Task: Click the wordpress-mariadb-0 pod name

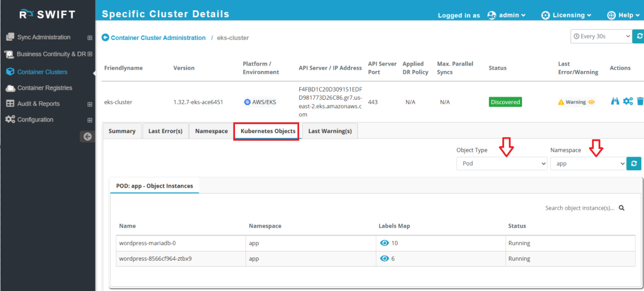Action: tap(147, 243)
